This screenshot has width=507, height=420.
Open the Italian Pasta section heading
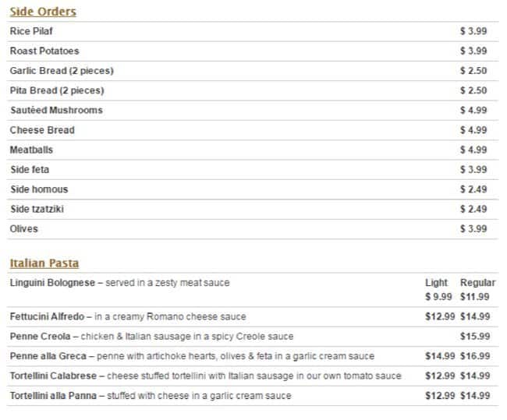[44, 263]
